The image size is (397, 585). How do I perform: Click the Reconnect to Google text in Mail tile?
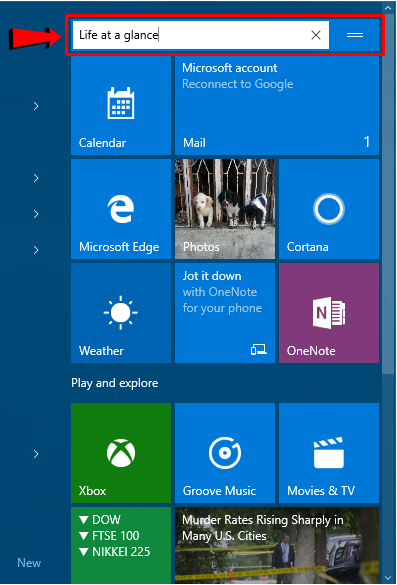click(238, 84)
